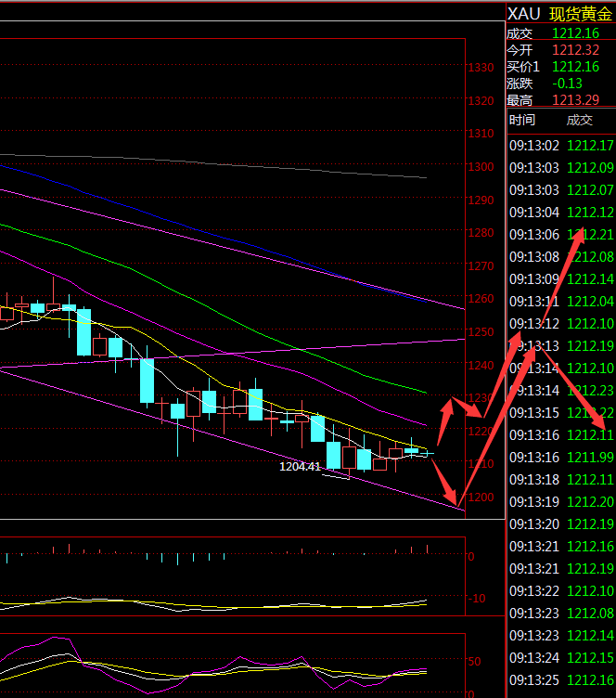Click the time cell 09:13:20
Screen dimensions: 616x698
[x=534, y=523]
